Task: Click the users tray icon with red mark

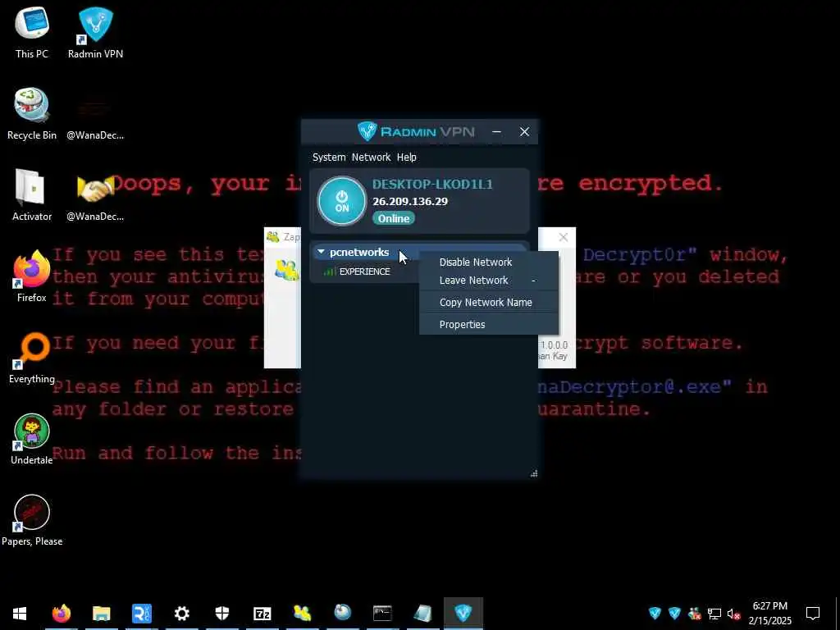Action: pyautogui.click(x=694, y=614)
